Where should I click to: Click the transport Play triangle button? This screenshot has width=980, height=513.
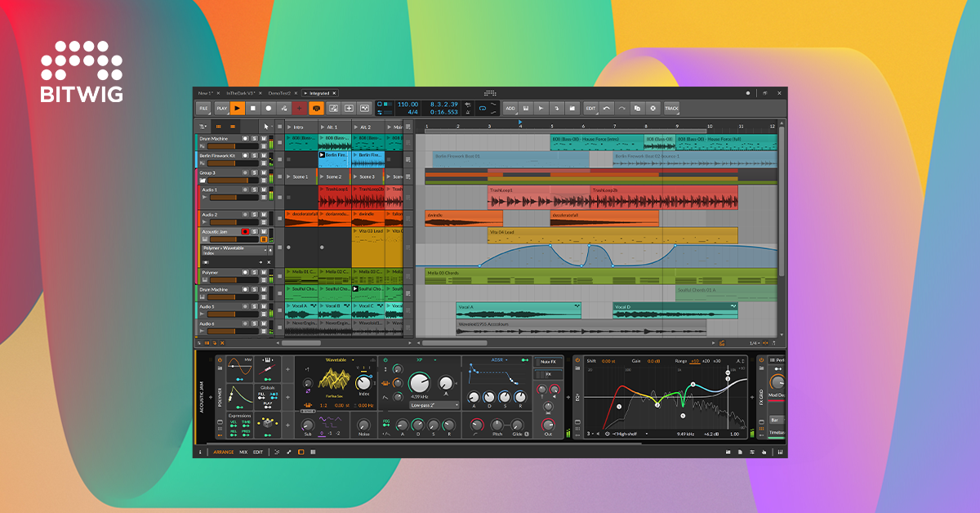click(x=237, y=108)
